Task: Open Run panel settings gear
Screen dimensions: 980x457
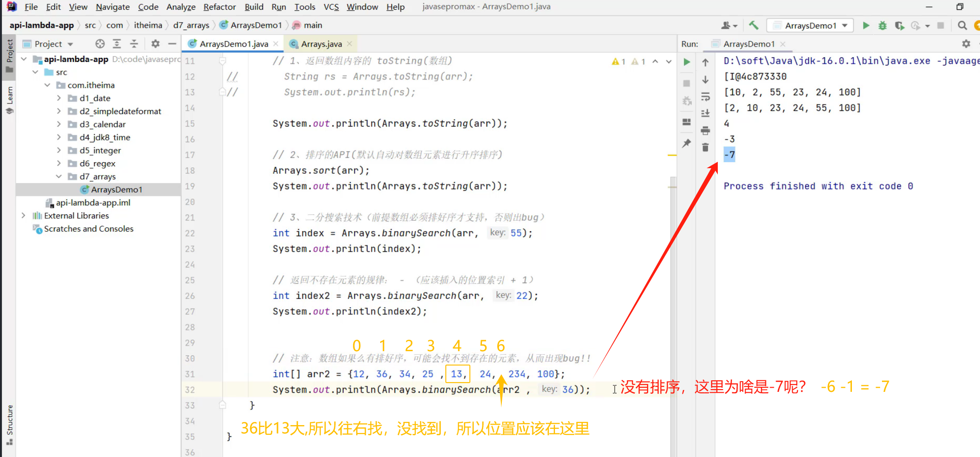Action: [966, 43]
